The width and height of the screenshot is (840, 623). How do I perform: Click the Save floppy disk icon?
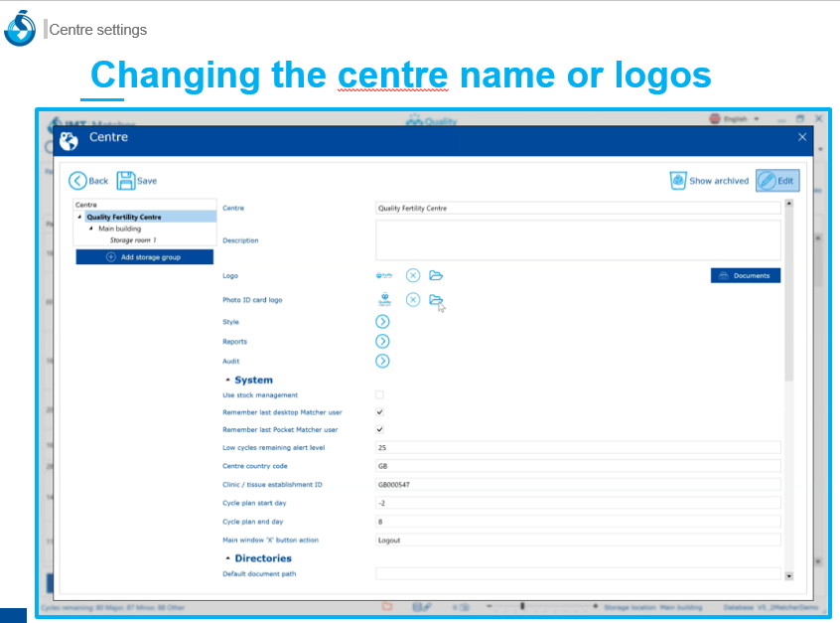(126, 181)
